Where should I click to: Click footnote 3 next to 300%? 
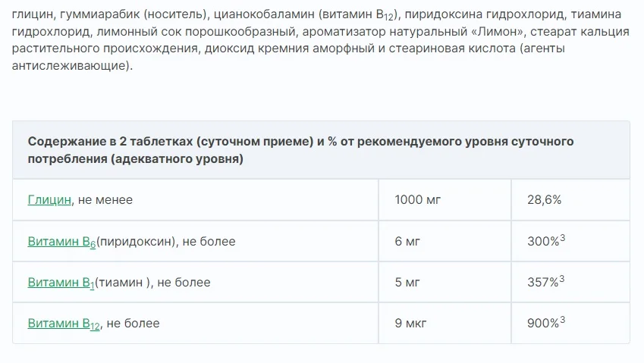click(x=563, y=238)
